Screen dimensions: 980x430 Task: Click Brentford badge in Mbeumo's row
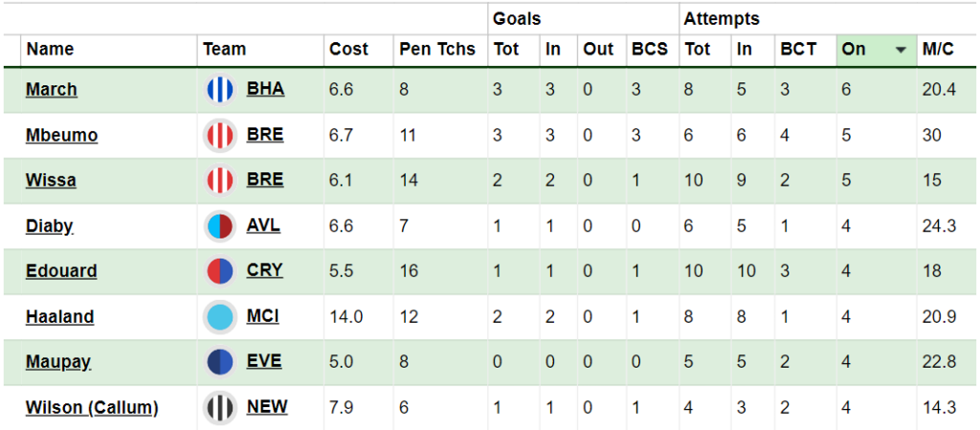pyautogui.click(x=220, y=136)
